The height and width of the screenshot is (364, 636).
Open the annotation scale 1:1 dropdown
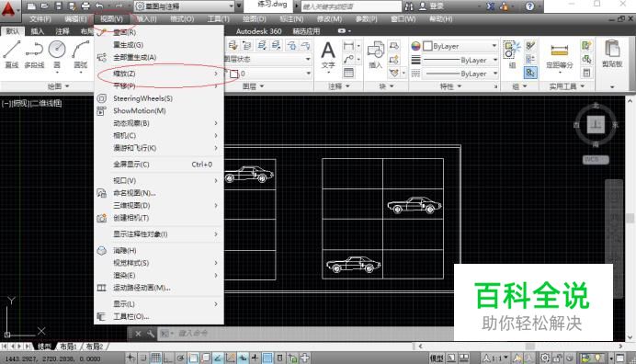(x=495, y=358)
